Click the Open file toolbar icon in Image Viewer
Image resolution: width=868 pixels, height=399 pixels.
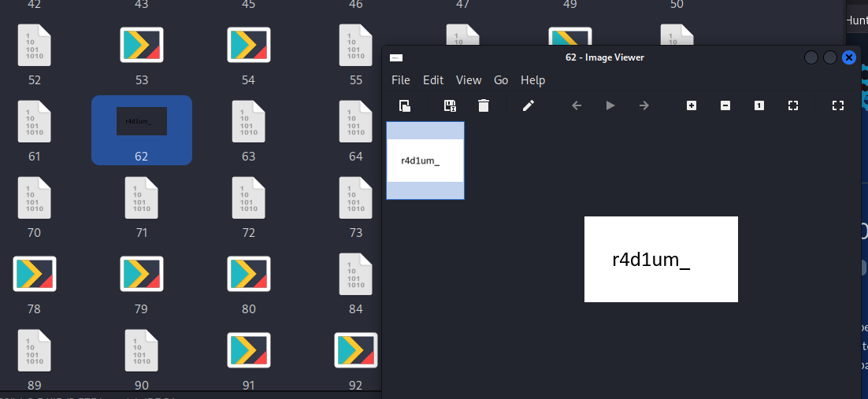(x=405, y=105)
